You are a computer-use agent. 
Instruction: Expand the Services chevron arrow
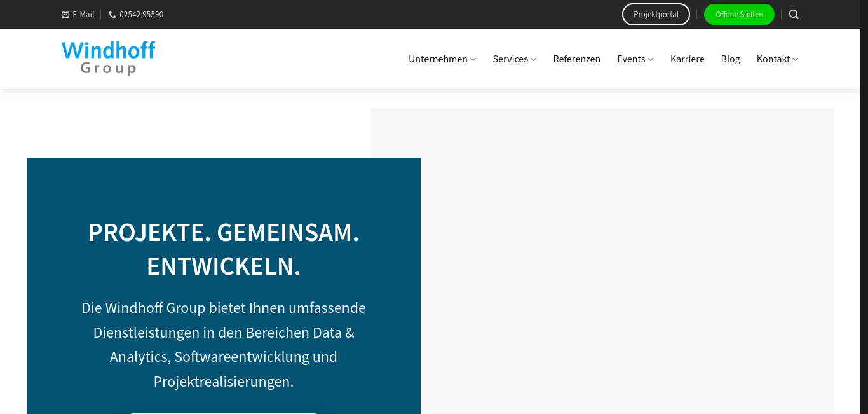pyautogui.click(x=534, y=59)
